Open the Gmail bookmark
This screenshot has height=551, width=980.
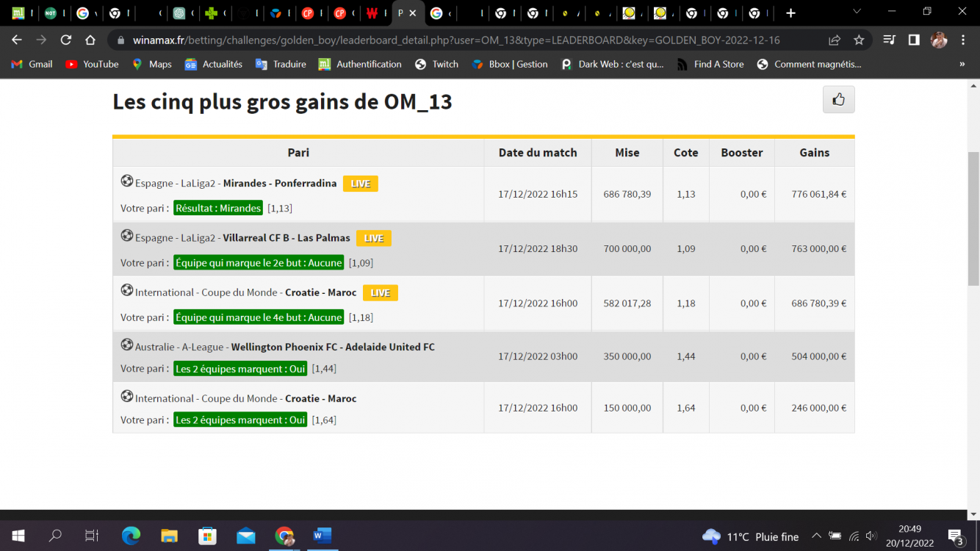32,64
